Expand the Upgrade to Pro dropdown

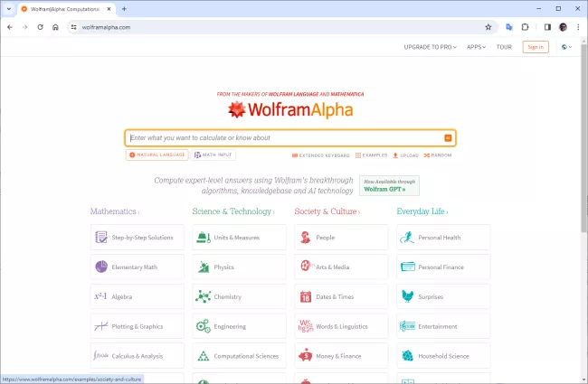431,47
